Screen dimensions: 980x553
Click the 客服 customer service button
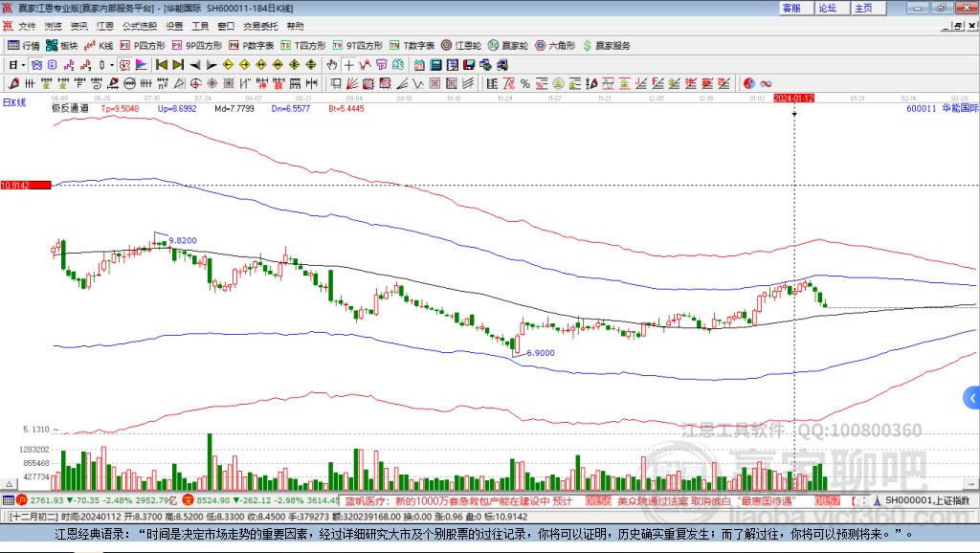[x=791, y=8]
